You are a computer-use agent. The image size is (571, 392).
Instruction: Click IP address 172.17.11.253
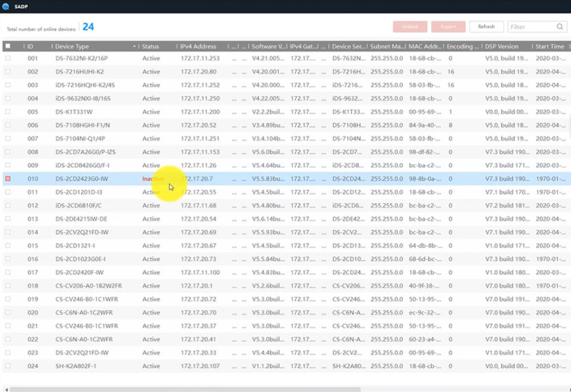pos(200,58)
